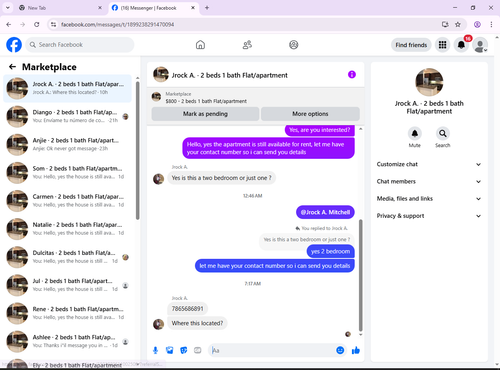
Task: Open Chrome three-dot menu
Action: (491, 24)
